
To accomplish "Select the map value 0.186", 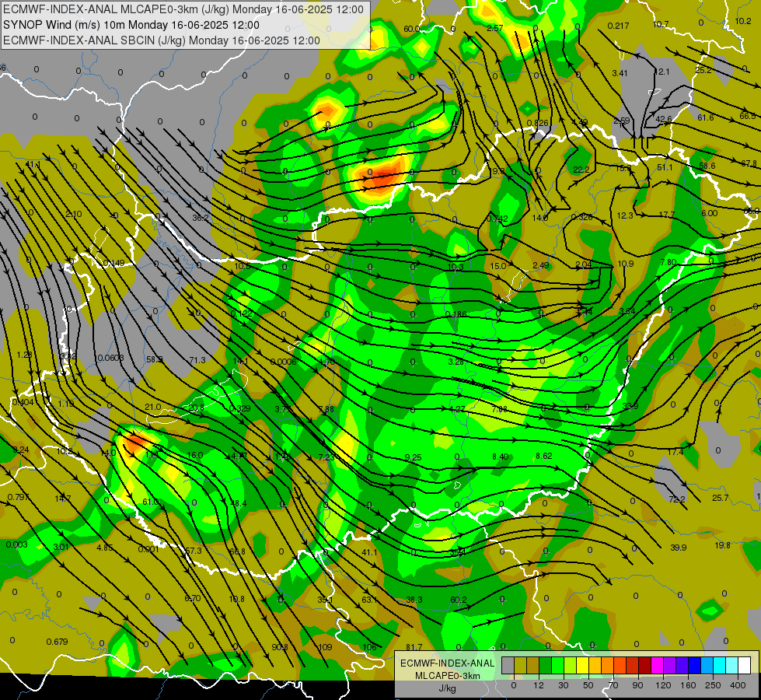I will [456, 314].
